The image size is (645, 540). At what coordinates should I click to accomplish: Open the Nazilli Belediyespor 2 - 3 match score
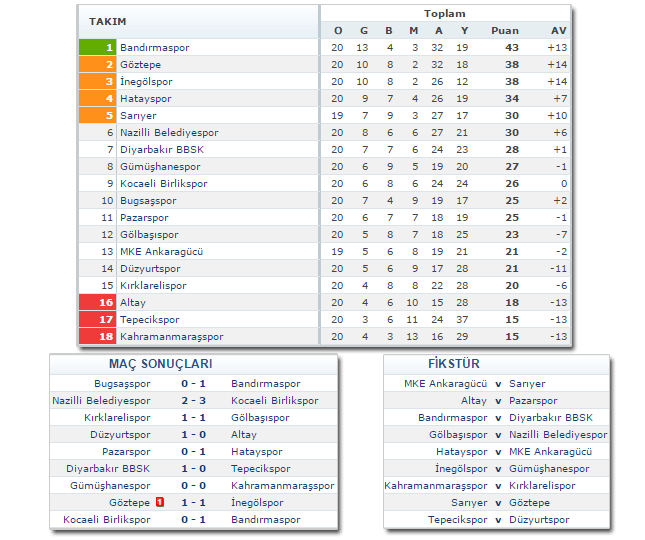click(x=193, y=401)
